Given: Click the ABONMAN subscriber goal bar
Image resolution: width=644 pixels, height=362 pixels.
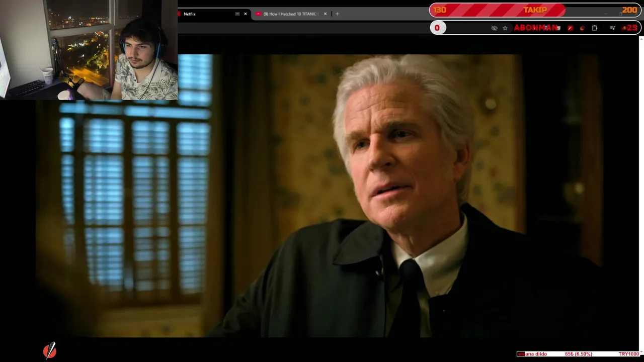Looking at the screenshot, I should click(x=535, y=28).
